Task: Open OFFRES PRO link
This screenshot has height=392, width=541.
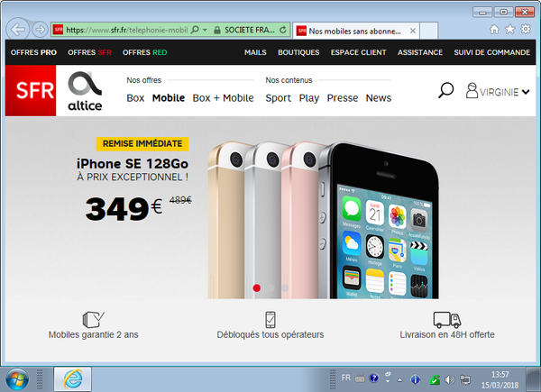Action: point(33,52)
